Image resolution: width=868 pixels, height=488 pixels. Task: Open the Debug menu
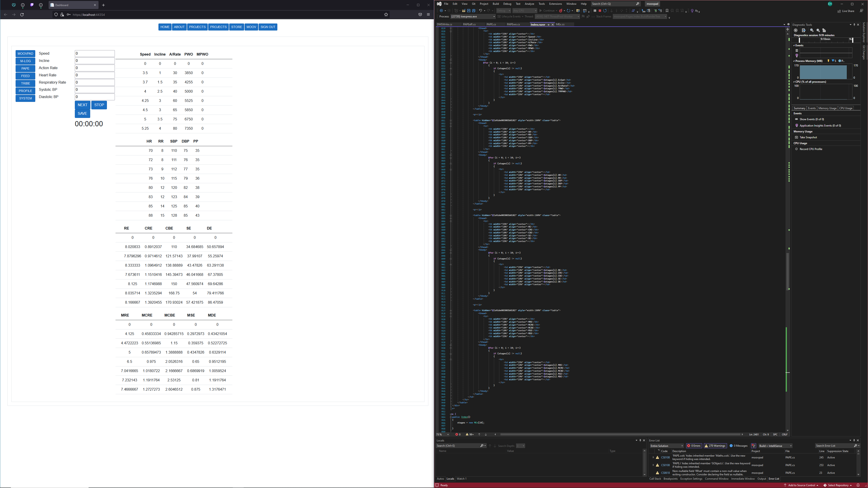[507, 4]
